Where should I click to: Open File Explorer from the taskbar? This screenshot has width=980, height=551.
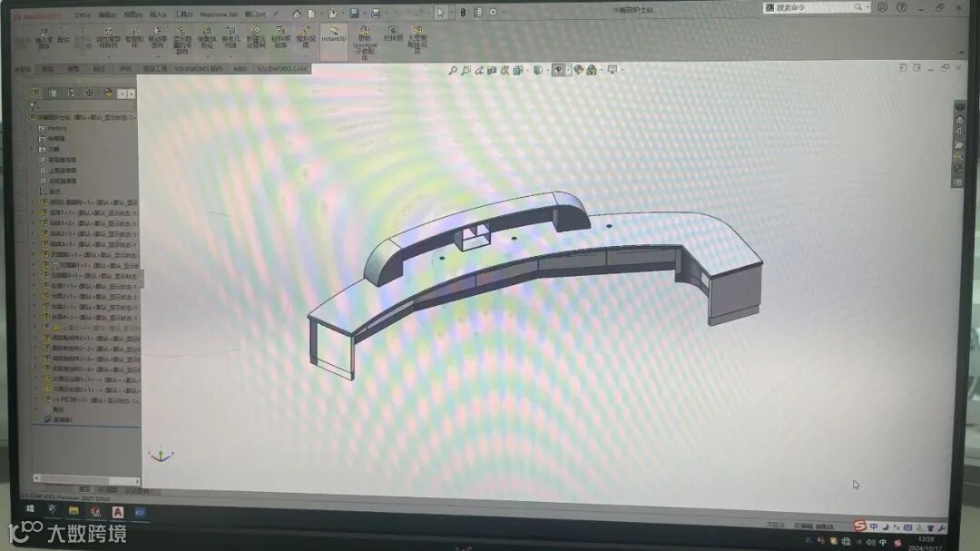(73, 511)
